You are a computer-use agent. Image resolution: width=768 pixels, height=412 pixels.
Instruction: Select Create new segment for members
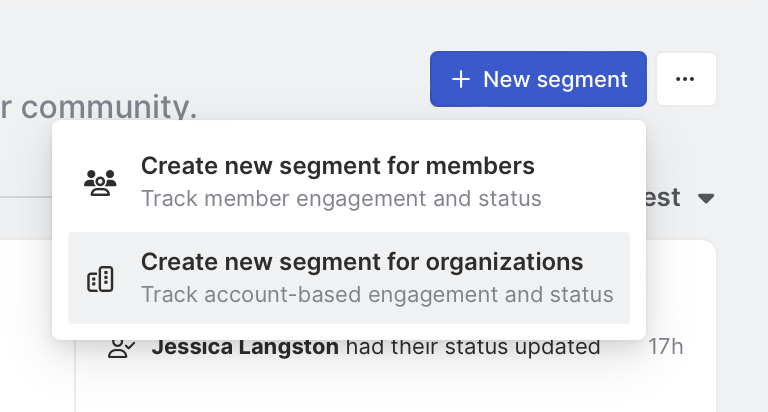point(338,166)
